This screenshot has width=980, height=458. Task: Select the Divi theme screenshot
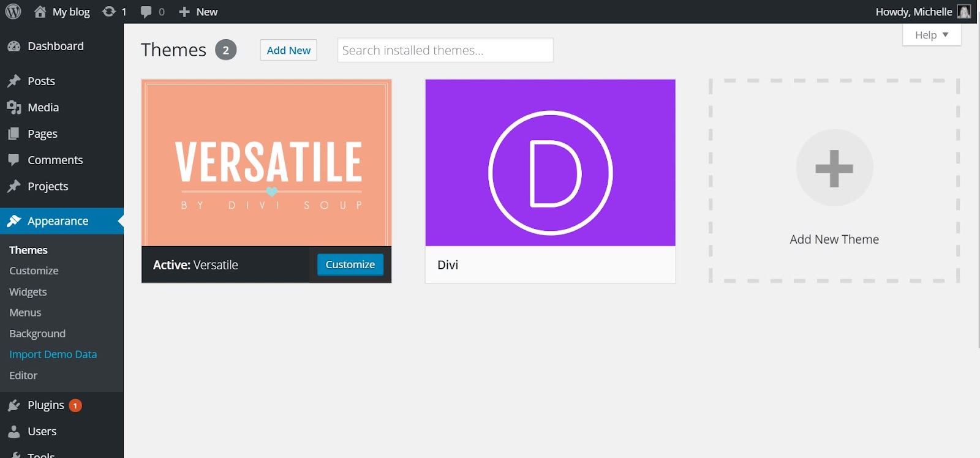click(551, 163)
